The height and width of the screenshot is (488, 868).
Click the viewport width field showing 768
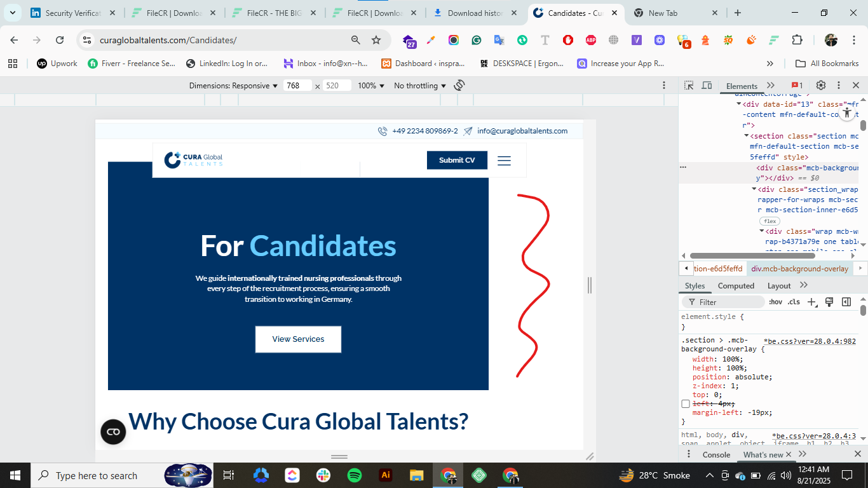pyautogui.click(x=298, y=85)
